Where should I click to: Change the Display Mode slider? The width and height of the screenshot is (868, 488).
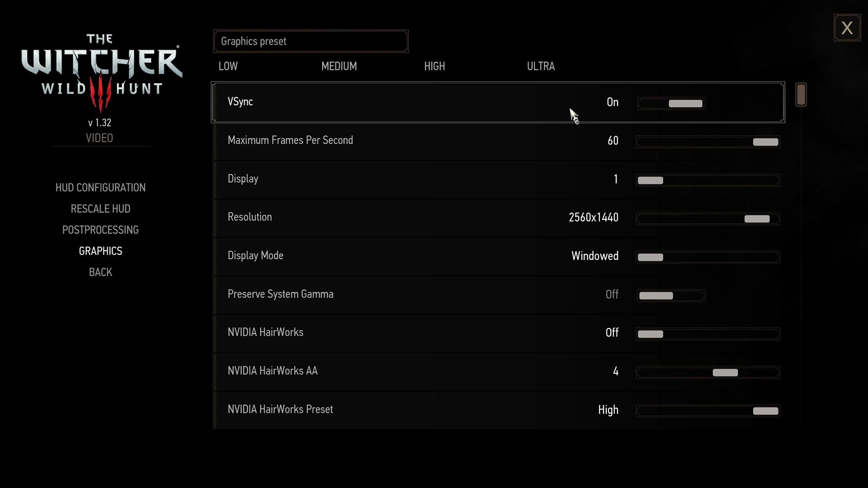[708, 258]
